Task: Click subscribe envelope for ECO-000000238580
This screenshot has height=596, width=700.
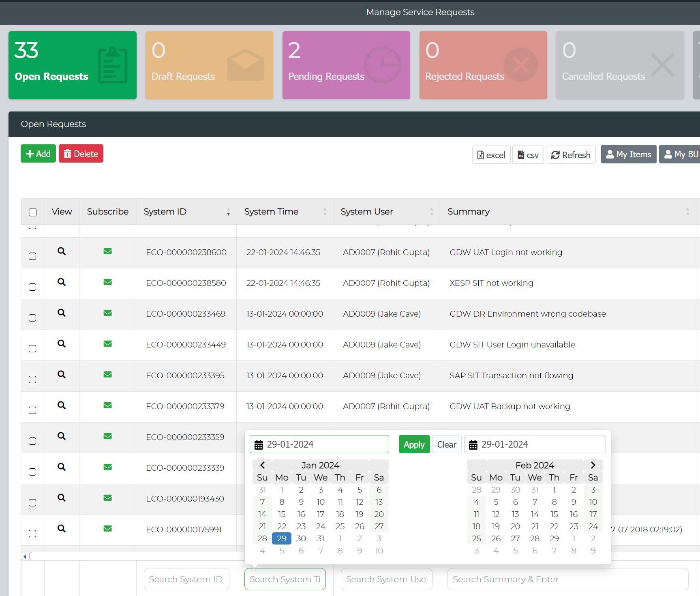Action: coord(107,282)
